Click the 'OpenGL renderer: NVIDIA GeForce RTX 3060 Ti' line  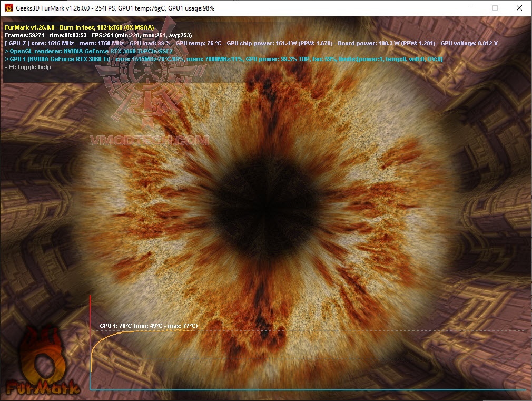pos(89,51)
